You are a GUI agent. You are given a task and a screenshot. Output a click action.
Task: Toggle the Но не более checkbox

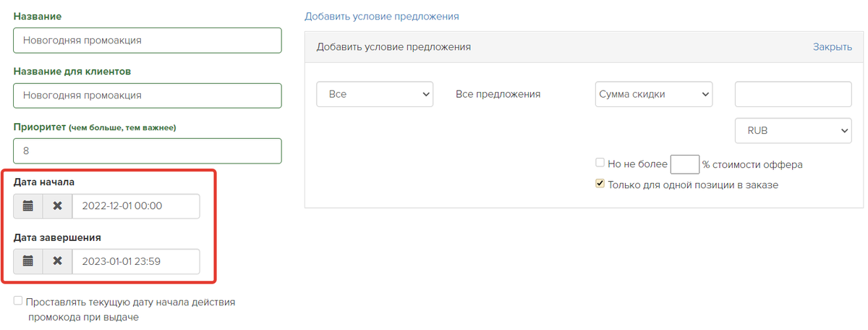pos(600,163)
